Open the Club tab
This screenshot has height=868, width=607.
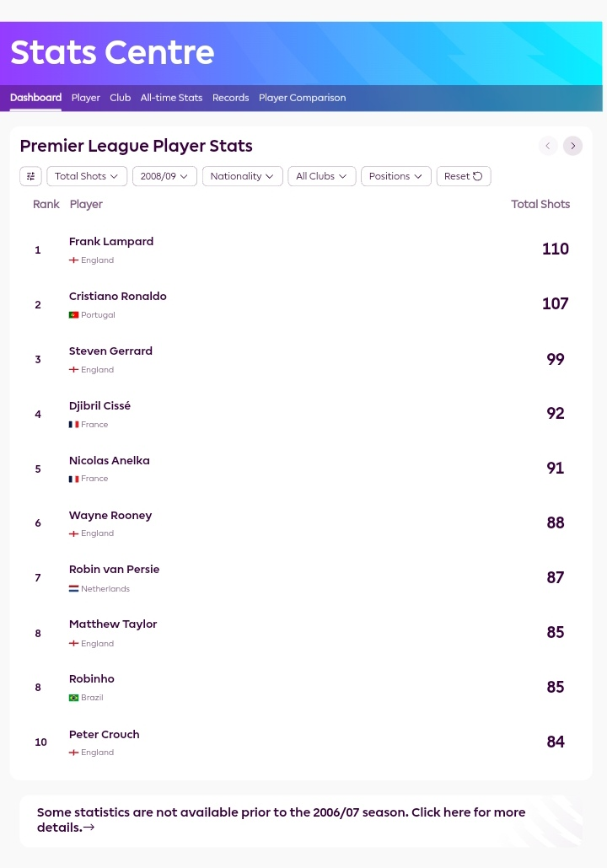[121, 98]
